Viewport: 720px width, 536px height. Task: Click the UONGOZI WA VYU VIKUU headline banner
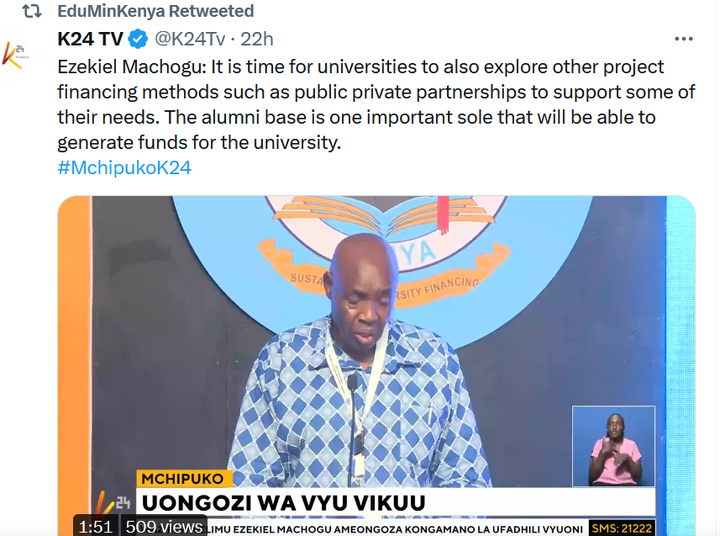click(x=395, y=502)
